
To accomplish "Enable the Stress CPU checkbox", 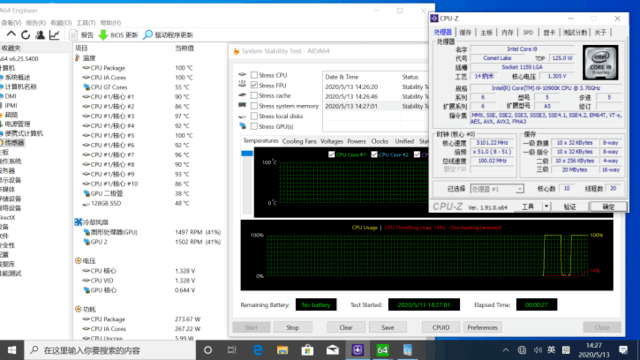I will pos(254,75).
